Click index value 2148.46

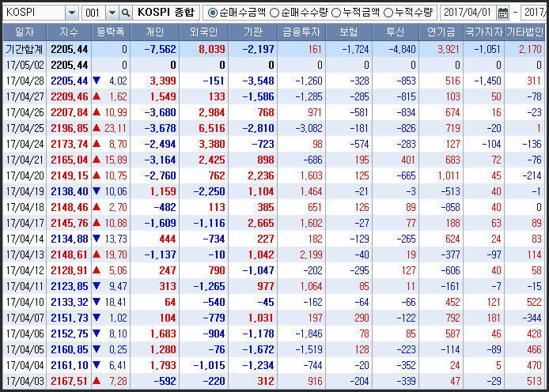click(70, 207)
